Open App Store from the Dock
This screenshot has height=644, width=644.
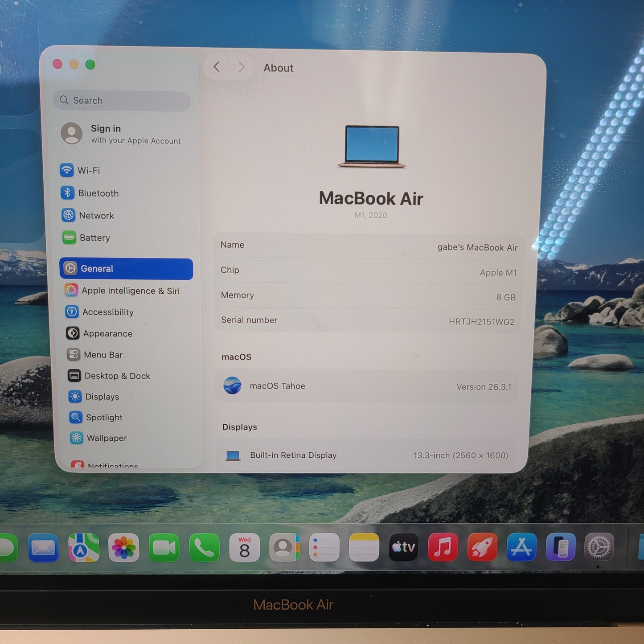521,547
